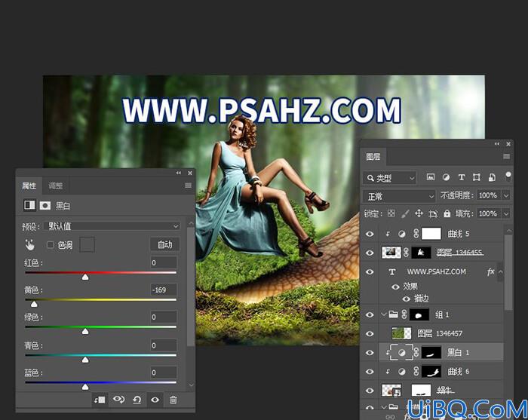This screenshot has width=528, height=420.
Task: Click the 蓝色 slider handle
Action: tap(85, 387)
